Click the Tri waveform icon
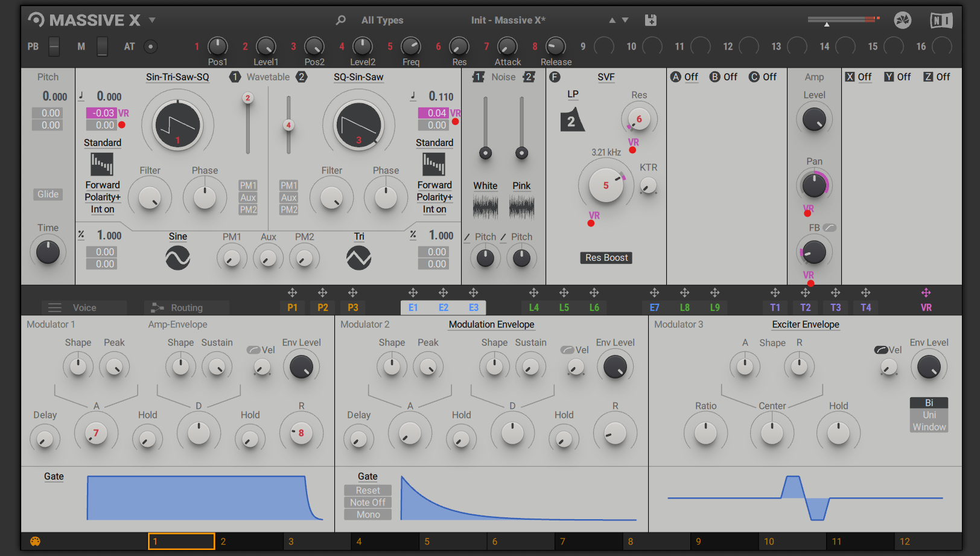The height and width of the screenshot is (556, 980). pyautogui.click(x=359, y=258)
